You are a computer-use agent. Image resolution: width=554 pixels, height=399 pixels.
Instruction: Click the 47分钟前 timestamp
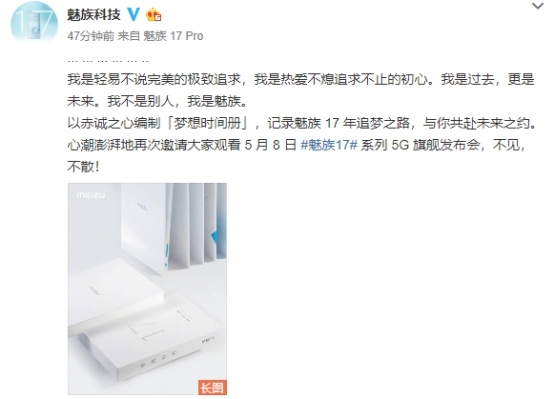[x=91, y=36]
